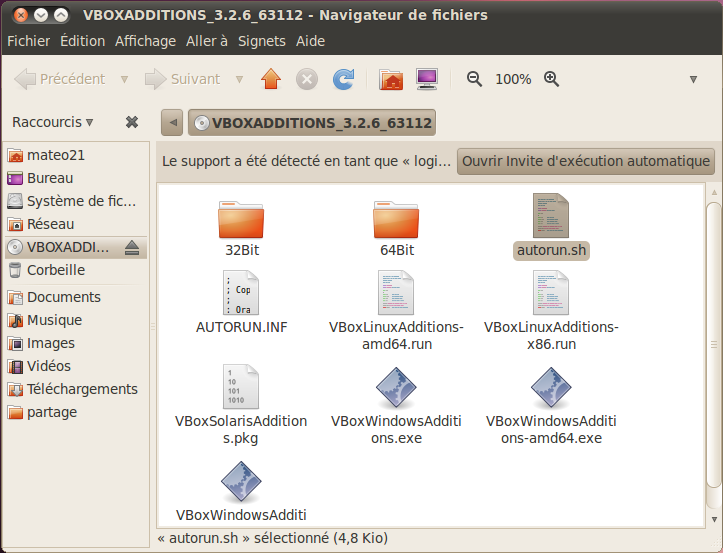Open Documents bookmark in sidebar

click(76, 297)
